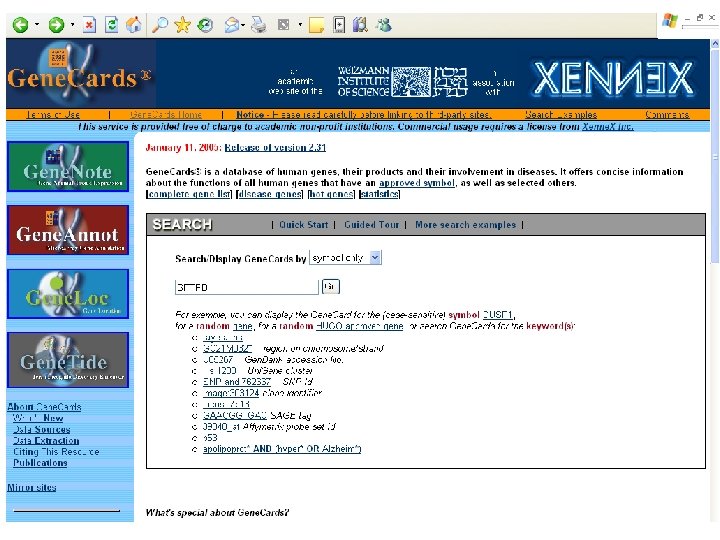The image size is (720, 540).
Task: Click the PDA device toolbar icon
Action: (339, 25)
